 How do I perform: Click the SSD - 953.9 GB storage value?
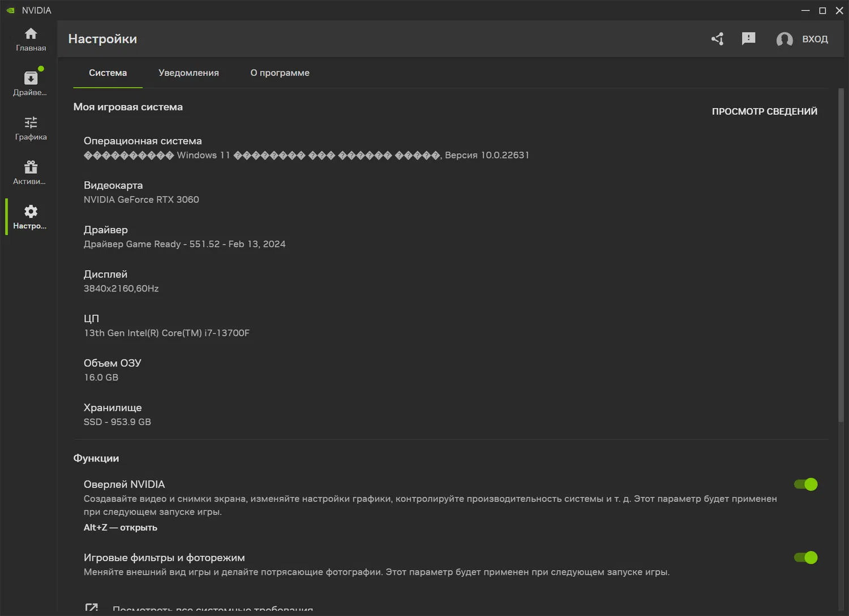tap(117, 422)
